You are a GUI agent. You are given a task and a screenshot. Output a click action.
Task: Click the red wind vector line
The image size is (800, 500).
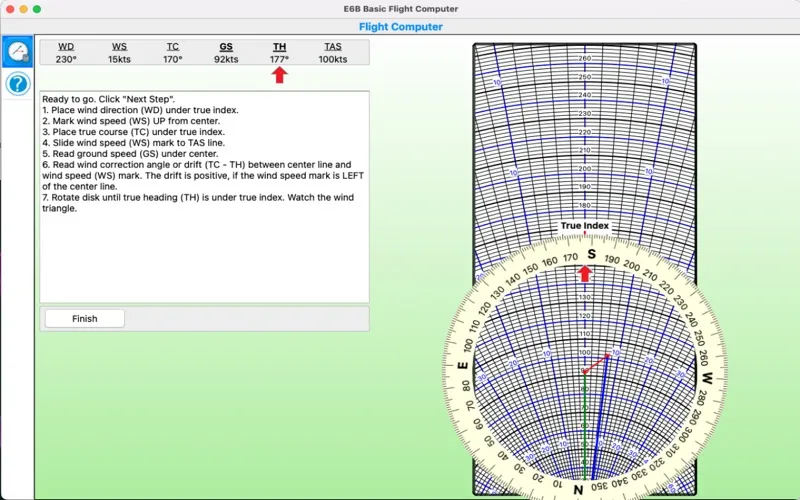click(x=596, y=363)
